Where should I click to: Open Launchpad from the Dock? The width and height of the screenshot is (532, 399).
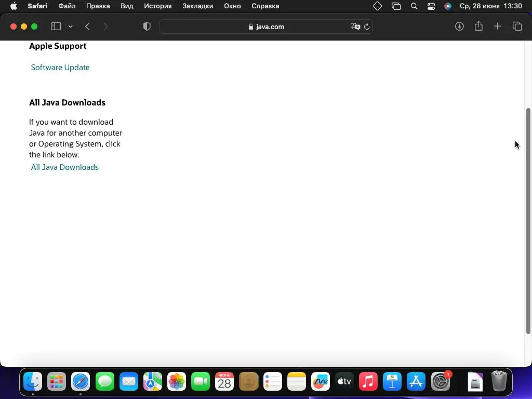pyautogui.click(x=57, y=382)
